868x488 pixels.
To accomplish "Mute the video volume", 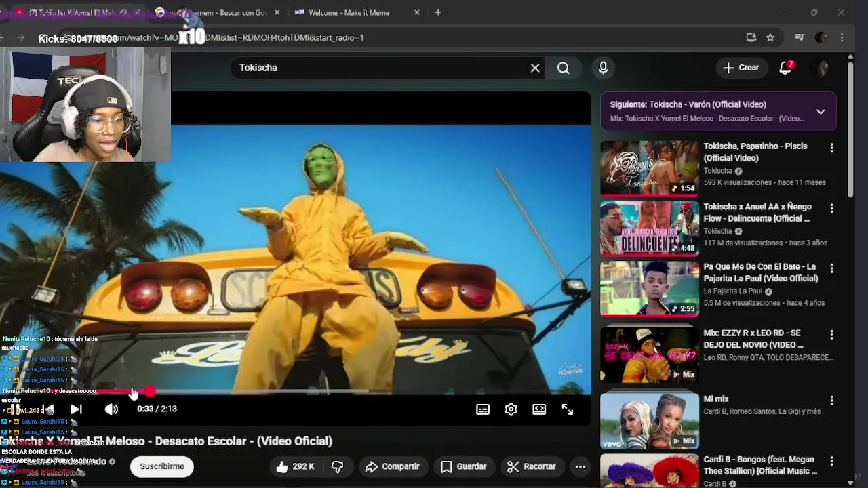I will tap(111, 409).
